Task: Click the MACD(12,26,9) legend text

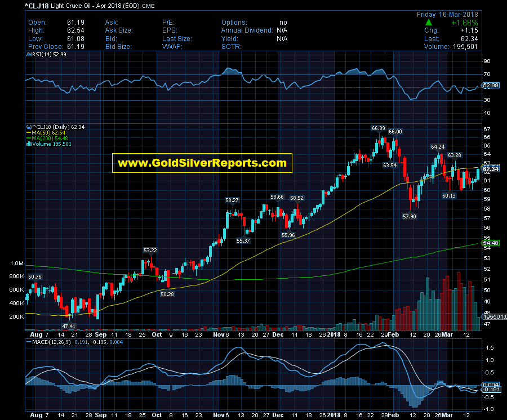Action: (x=51, y=342)
